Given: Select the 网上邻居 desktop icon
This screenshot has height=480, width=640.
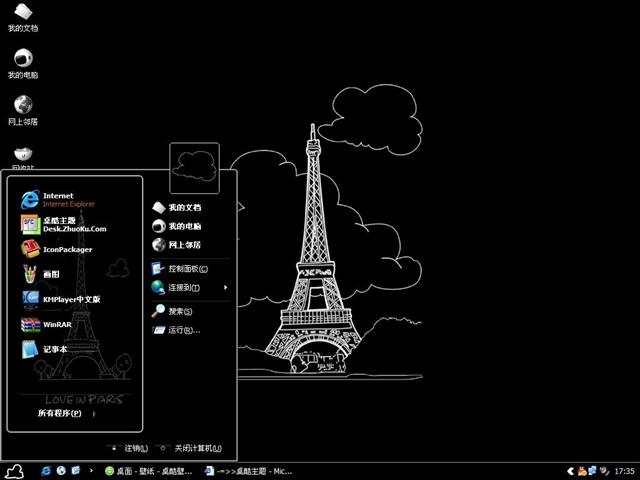Looking at the screenshot, I should pos(23,111).
